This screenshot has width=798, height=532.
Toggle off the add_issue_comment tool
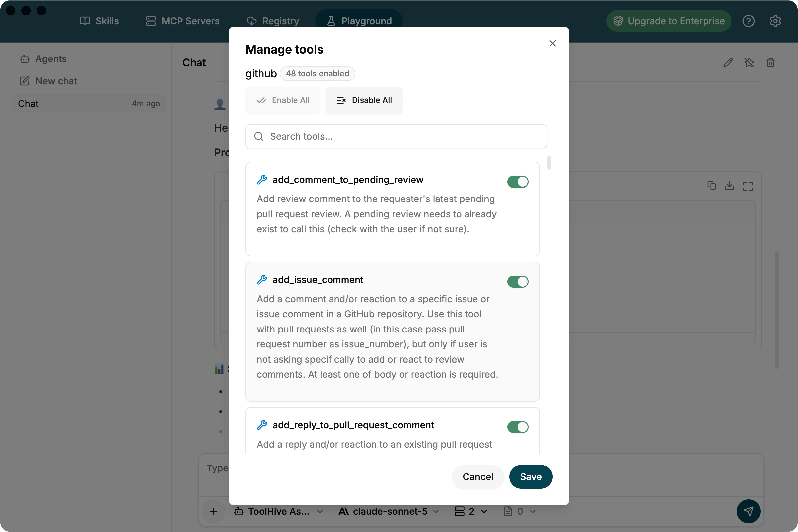click(x=518, y=282)
